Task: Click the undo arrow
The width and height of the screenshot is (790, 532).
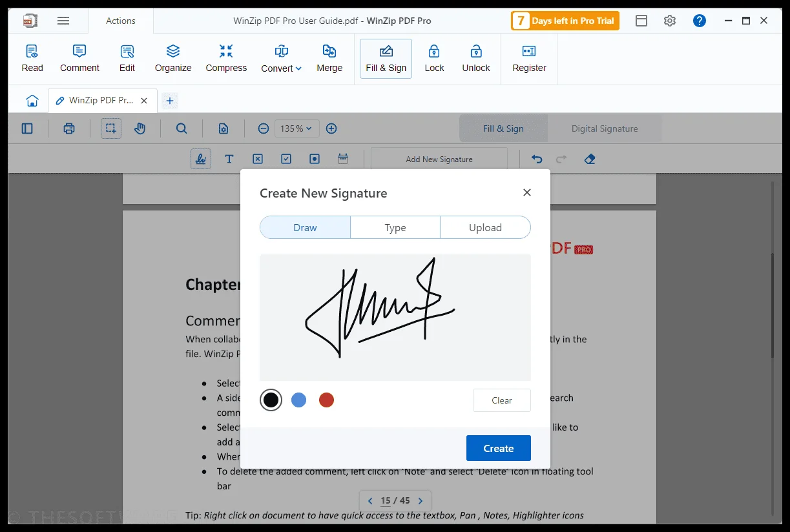Action: pos(537,159)
